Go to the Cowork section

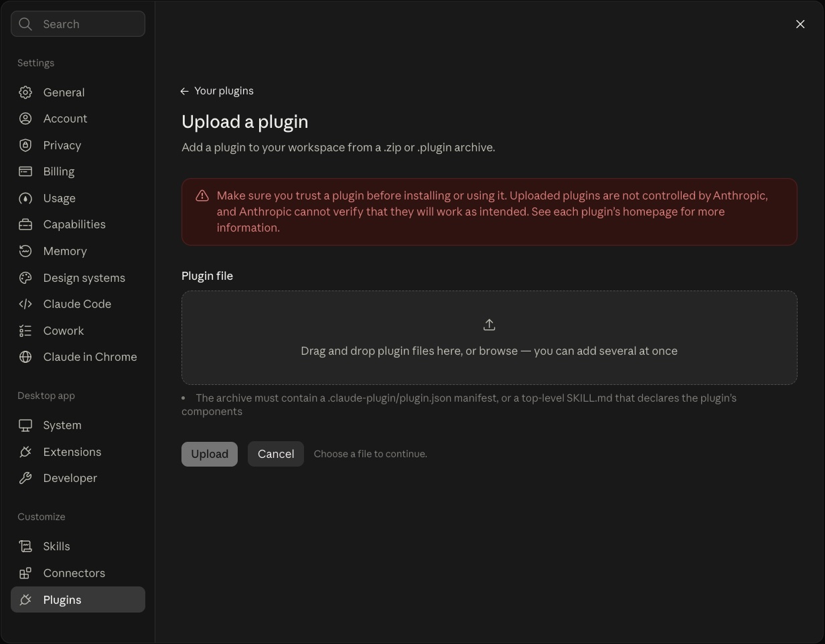pyautogui.click(x=78, y=331)
